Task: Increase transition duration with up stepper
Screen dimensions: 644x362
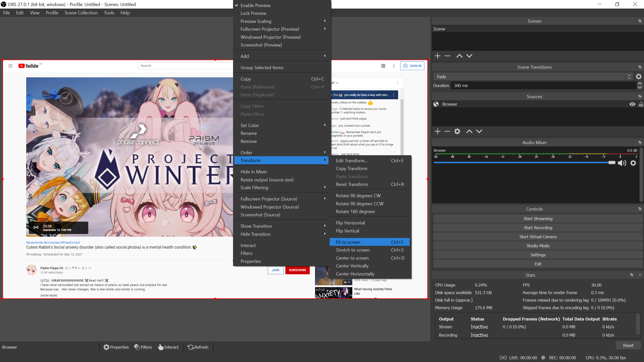Action: (639, 84)
